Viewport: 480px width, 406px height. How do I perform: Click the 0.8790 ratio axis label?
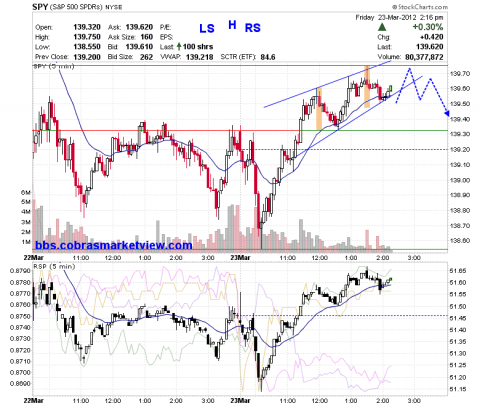19,271
